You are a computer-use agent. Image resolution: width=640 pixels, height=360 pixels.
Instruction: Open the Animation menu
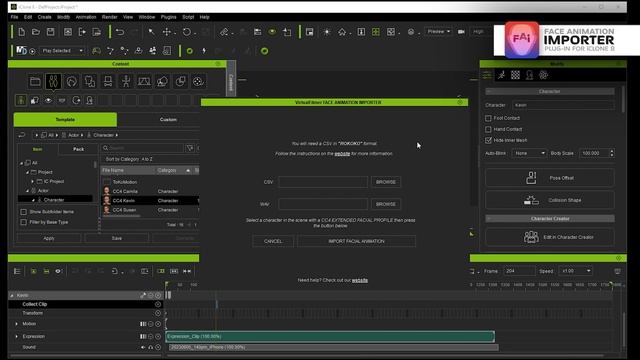[86, 17]
